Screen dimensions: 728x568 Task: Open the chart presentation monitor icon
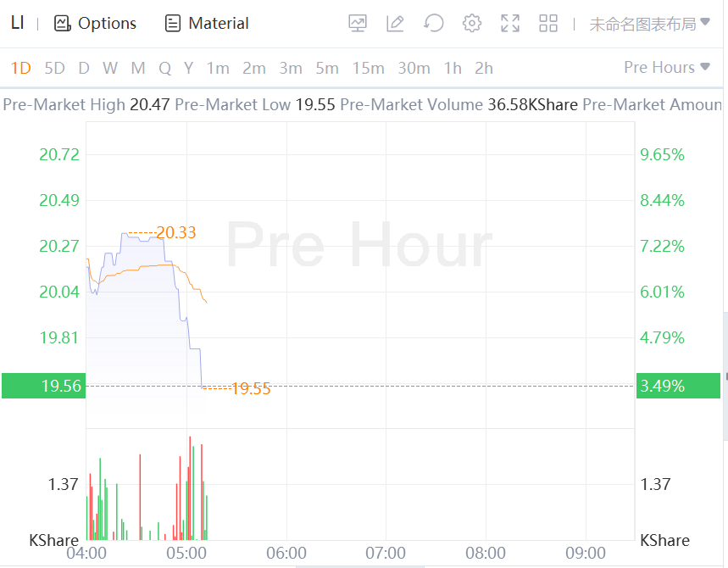358,24
